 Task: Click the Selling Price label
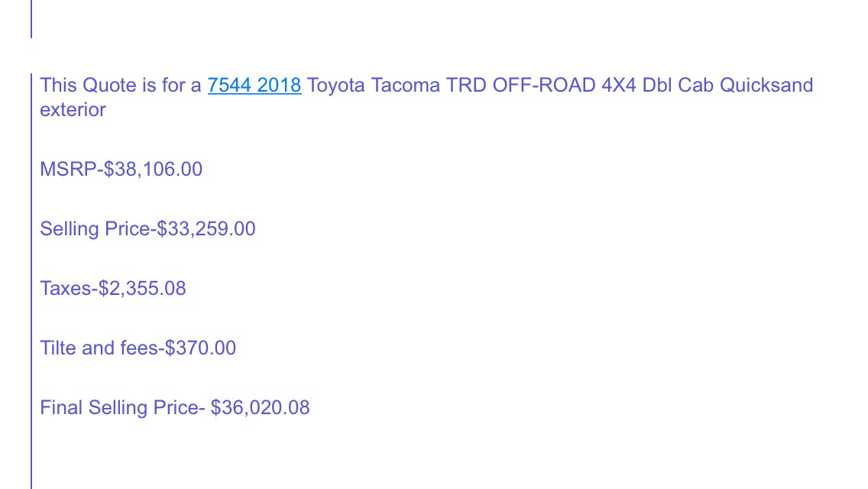(95, 228)
